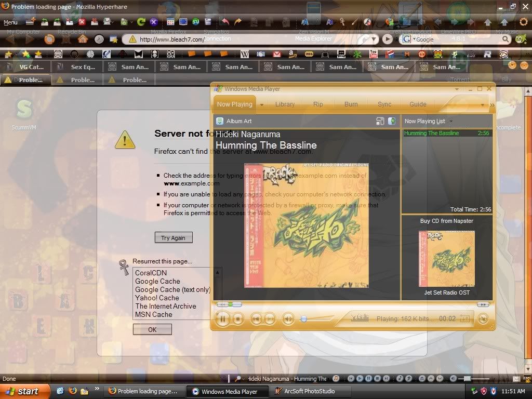
Task: Click pause button in Firefox status bar player
Action: (x=368, y=378)
